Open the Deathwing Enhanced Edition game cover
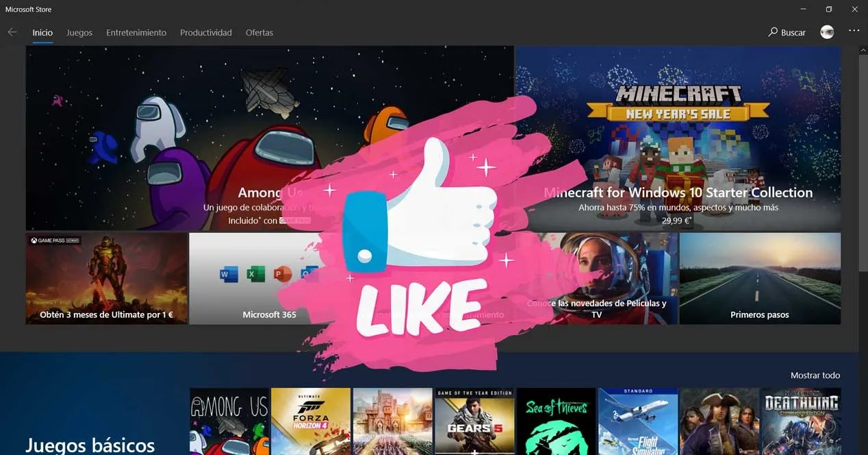The image size is (868, 455). [801, 421]
